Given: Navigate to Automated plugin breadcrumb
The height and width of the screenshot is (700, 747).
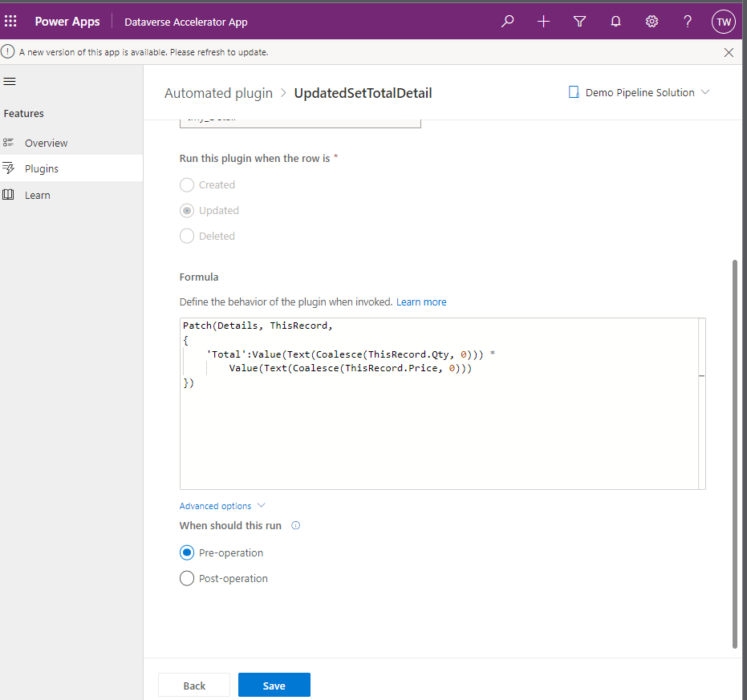Looking at the screenshot, I should coord(219,93).
